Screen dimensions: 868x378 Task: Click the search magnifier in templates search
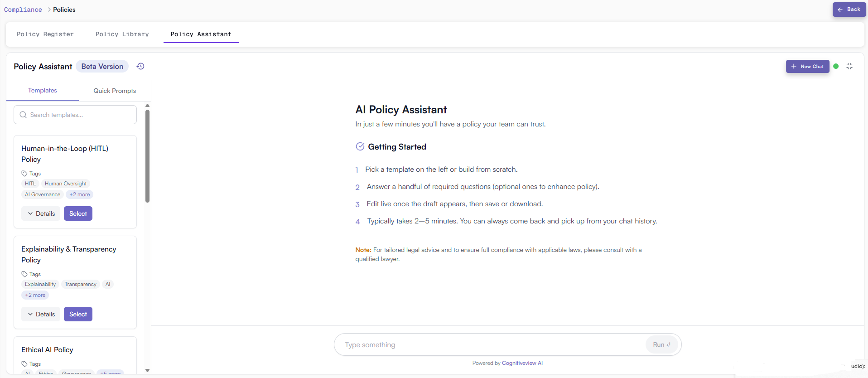pyautogui.click(x=23, y=115)
